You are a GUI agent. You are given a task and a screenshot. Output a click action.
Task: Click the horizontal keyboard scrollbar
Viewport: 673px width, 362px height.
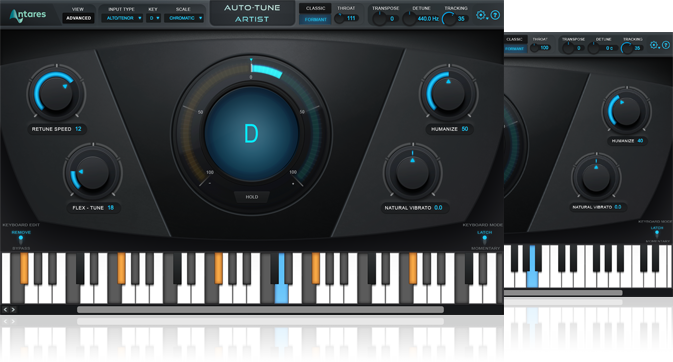pyautogui.click(x=260, y=309)
